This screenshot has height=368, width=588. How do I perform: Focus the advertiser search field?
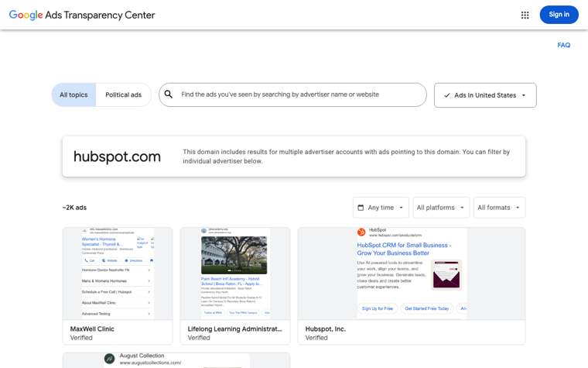[292, 95]
